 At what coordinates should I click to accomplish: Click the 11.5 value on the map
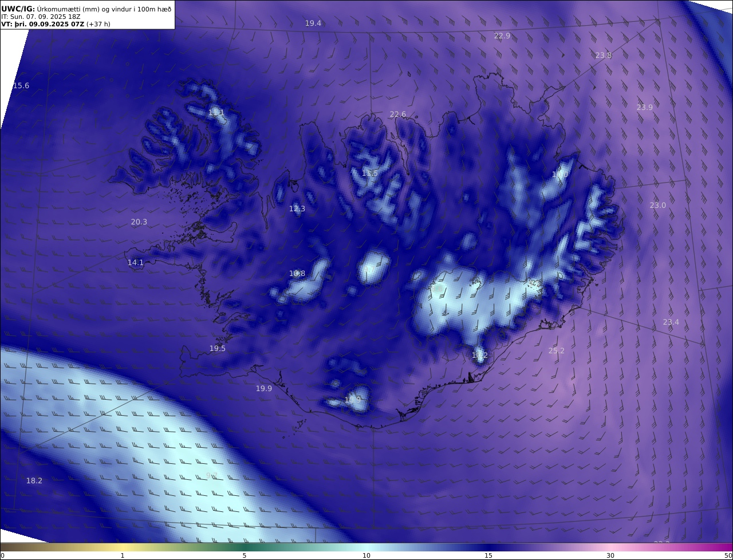click(370, 173)
